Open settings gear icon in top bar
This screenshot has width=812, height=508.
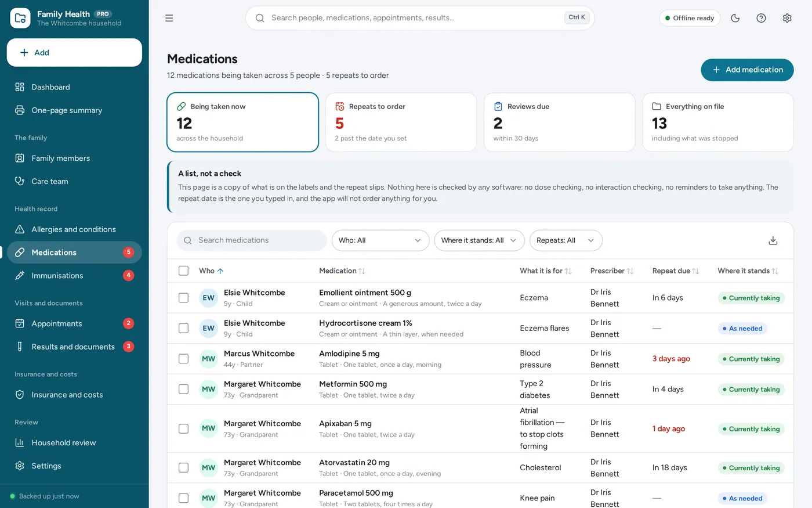pos(787,18)
